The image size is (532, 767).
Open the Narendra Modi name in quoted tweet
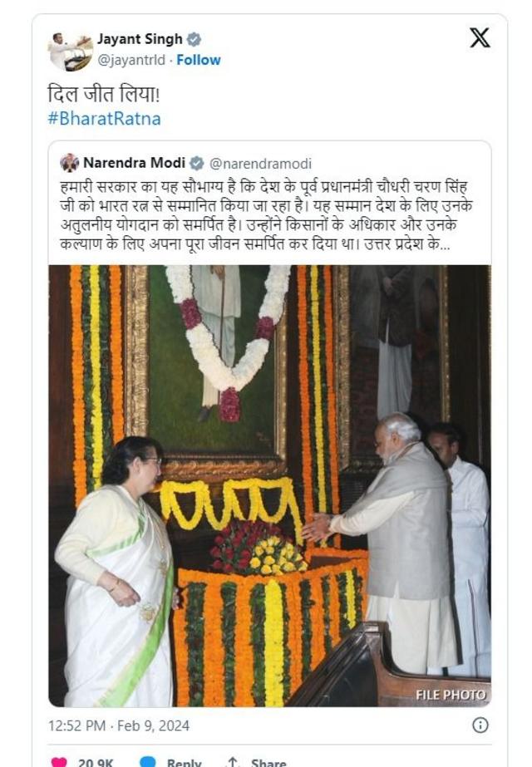pyautogui.click(x=134, y=163)
